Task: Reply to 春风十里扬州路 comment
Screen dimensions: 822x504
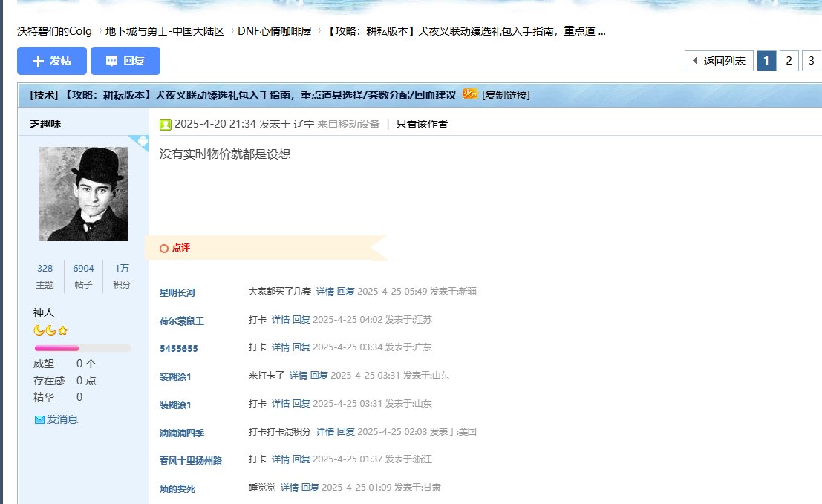Action: (301, 459)
